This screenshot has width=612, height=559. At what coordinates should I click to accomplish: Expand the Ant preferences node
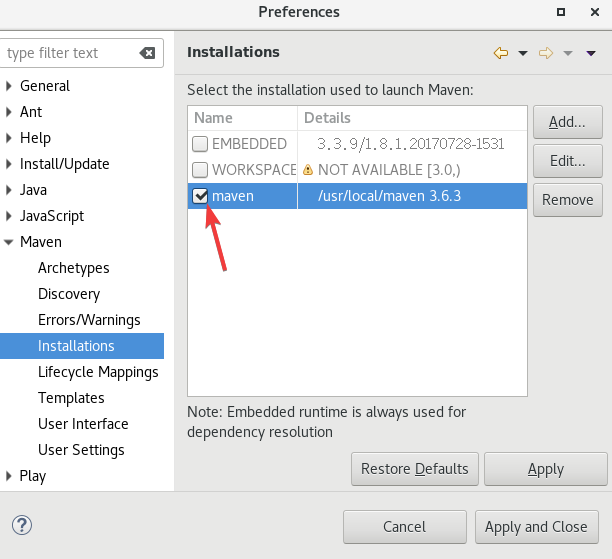(x=9, y=112)
